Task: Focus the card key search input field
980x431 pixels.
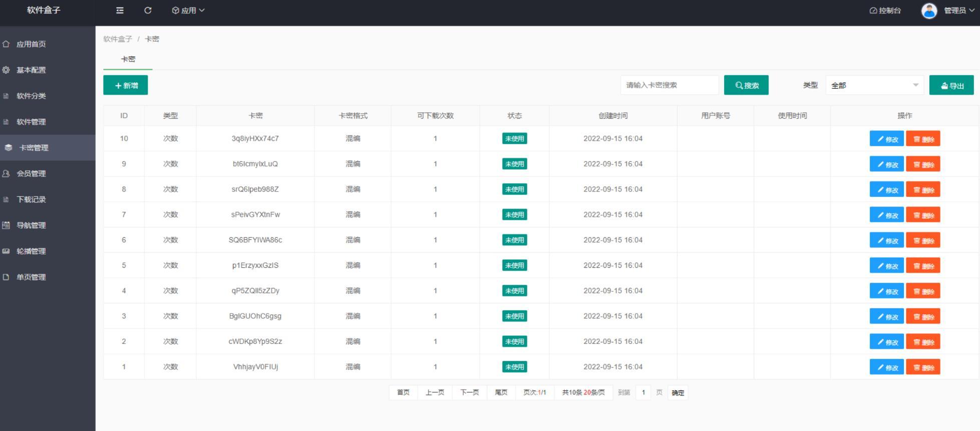Action: click(670, 85)
